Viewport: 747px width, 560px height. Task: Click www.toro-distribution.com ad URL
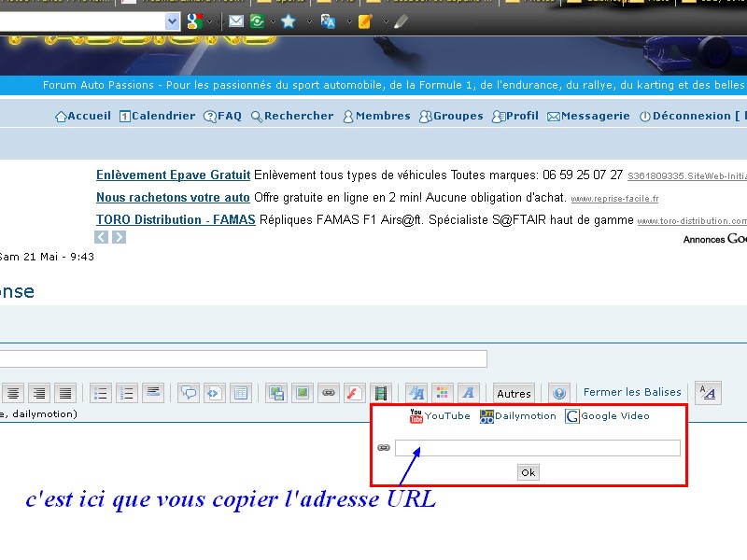692,221
